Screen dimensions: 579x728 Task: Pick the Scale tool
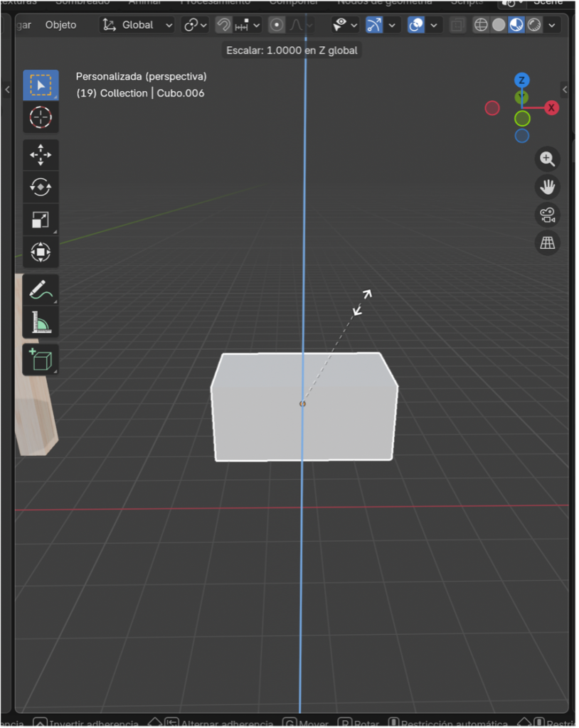pos(41,220)
